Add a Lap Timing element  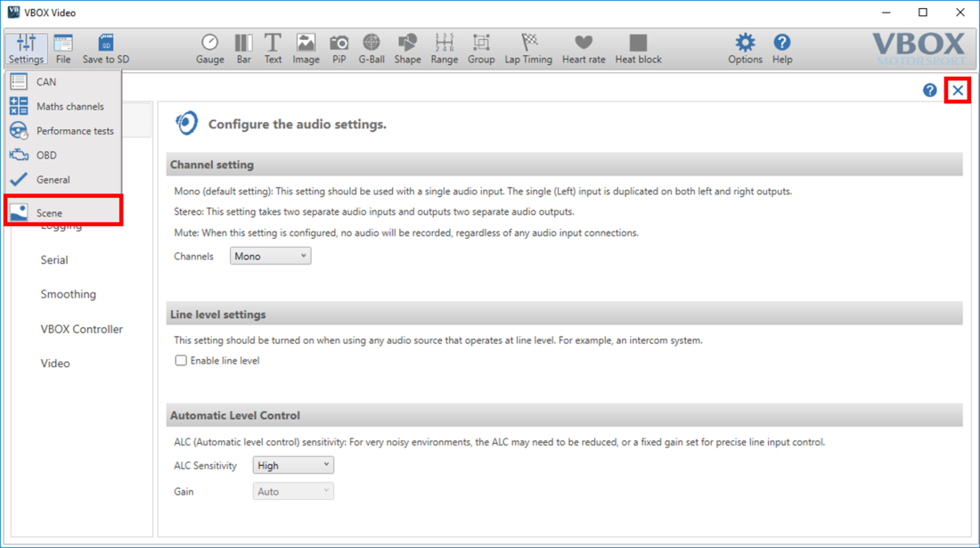click(528, 49)
